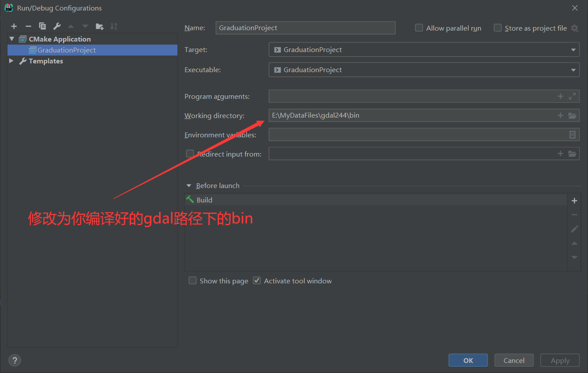
Task: Select the Build task in Before launch
Action: (x=376, y=200)
